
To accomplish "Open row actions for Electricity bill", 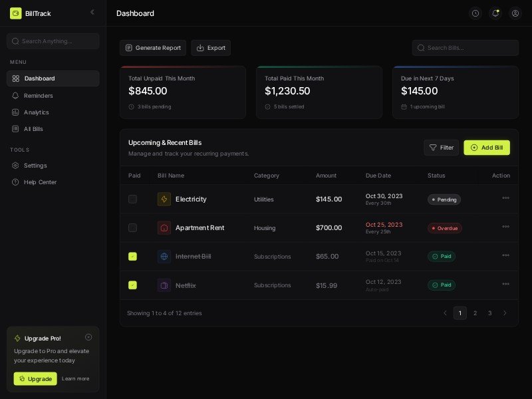I will click(x=505, y=198).
